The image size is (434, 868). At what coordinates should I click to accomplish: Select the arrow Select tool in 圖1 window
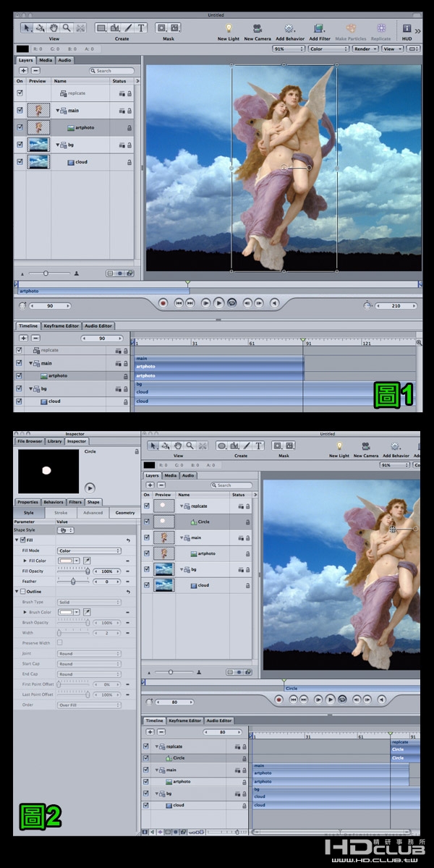tap(27, 27)
